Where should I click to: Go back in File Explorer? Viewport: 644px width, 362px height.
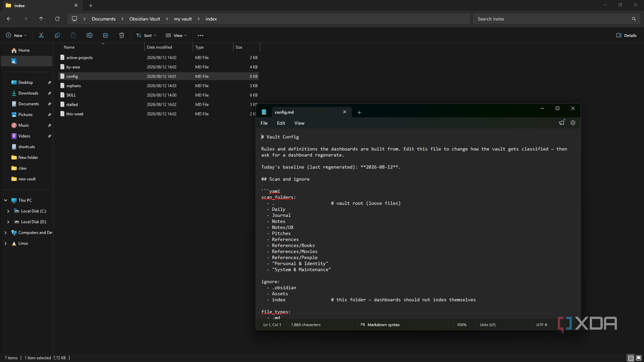point(9,19)
